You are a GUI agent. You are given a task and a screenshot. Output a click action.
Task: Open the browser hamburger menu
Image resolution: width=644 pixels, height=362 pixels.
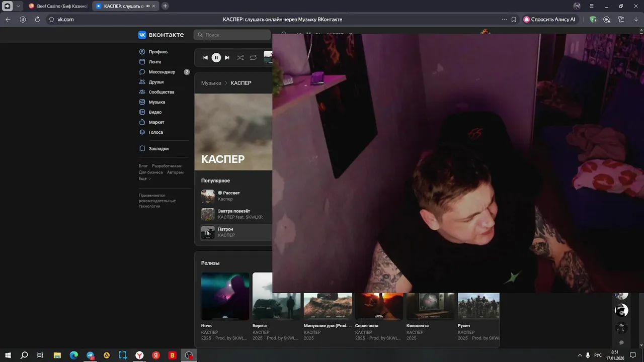(592, 6)
